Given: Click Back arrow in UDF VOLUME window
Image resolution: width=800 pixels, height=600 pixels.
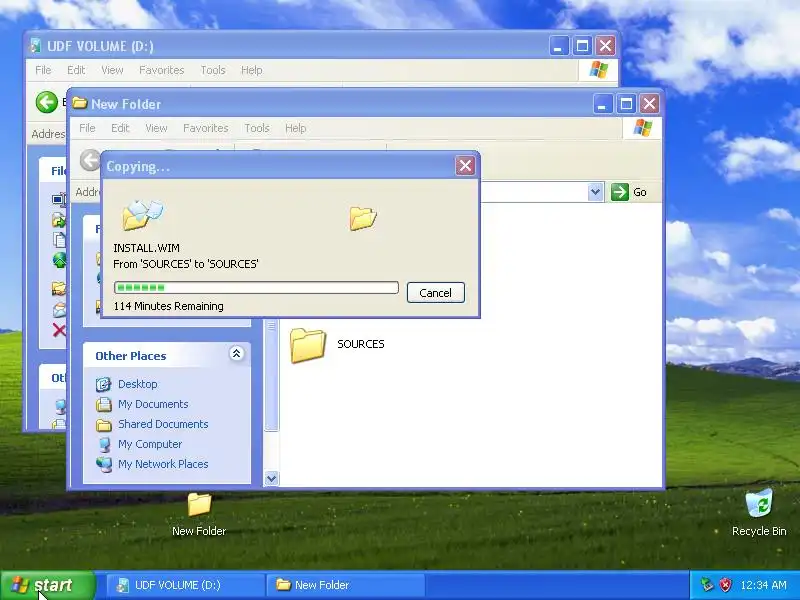Looking at the screenshot, I should (x=46, y=102).
